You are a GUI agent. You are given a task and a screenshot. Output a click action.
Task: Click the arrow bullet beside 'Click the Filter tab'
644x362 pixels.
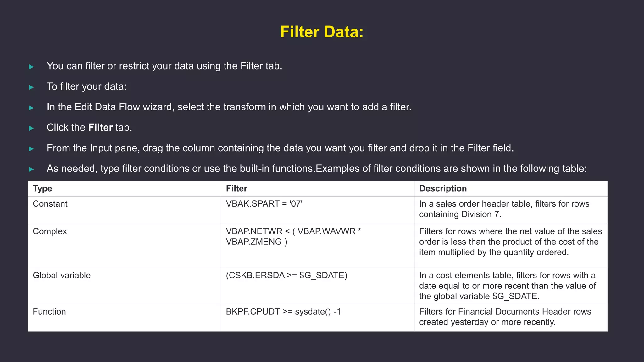click(31, 128)
